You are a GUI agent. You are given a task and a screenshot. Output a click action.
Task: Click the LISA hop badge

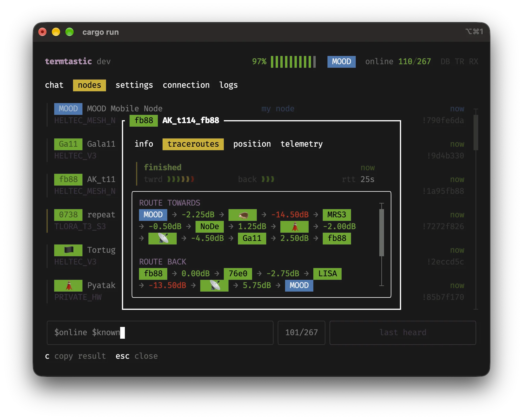coord(327,274)
